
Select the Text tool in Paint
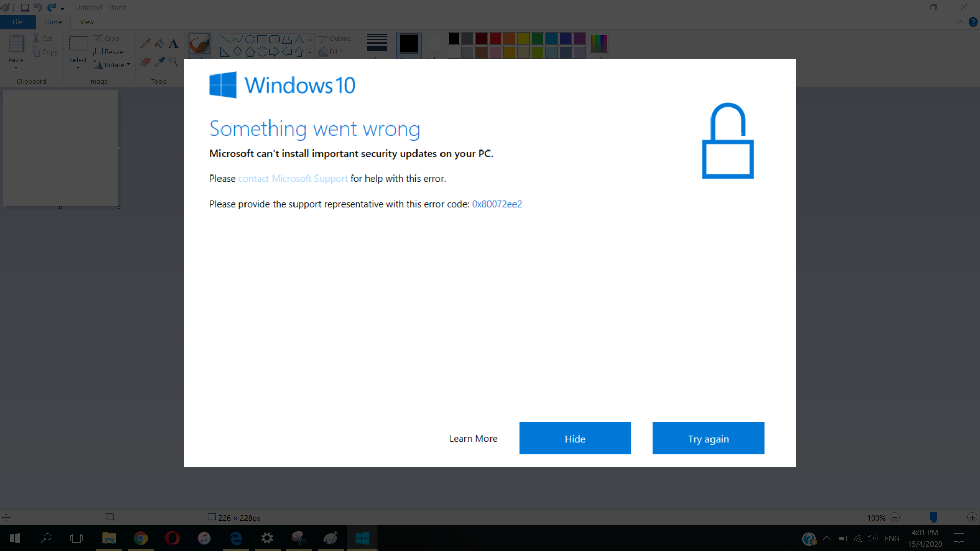[174, 44]
